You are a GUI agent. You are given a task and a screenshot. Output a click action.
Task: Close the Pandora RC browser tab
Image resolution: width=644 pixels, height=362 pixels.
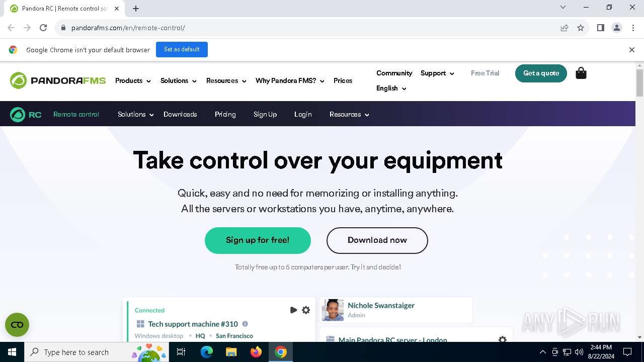pyautogui.click(x=117, y=9)
